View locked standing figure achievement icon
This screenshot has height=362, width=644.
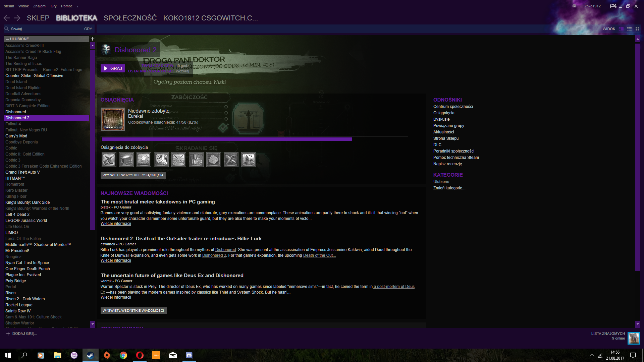point(248,160)
